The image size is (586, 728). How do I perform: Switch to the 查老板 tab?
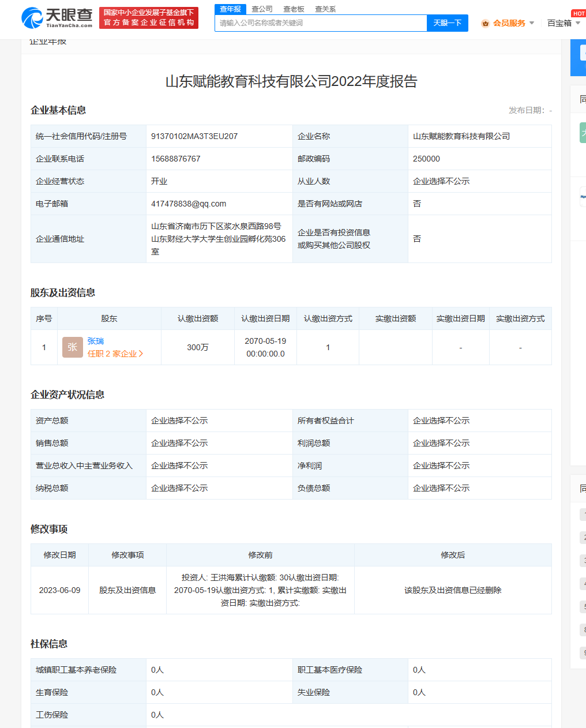click(293, 9)
